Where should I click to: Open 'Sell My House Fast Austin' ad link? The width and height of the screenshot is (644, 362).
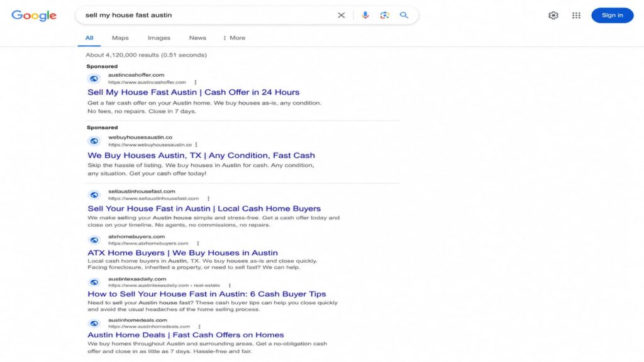194,92
